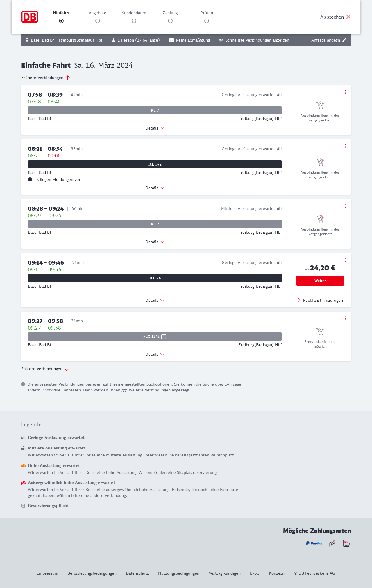Image resolution: width=372 pixels, height=588 pixels.
Task: Select the Angebote step circle
Action: (x=98, y=21)
